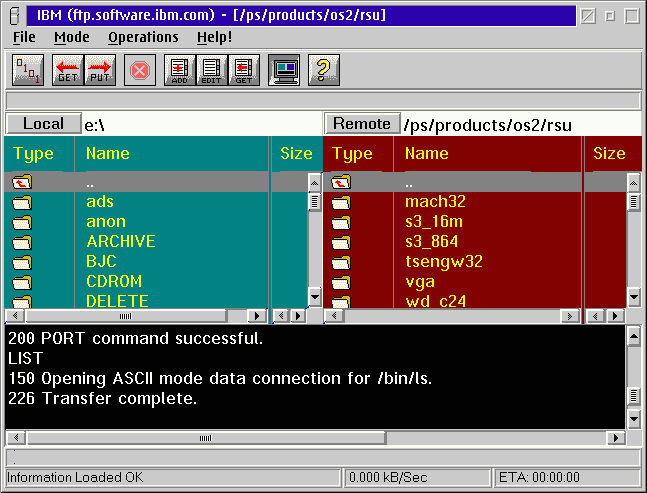Viewport: 647px width, 493px height.
Task: Click the Remote button
Action: click(x=362, y=123)
